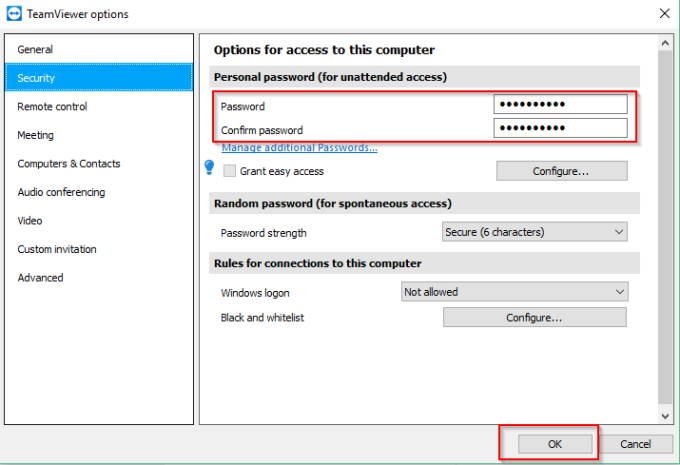Go to the Meeting settings
Viewport: 680px width, 465px height.
99,135
